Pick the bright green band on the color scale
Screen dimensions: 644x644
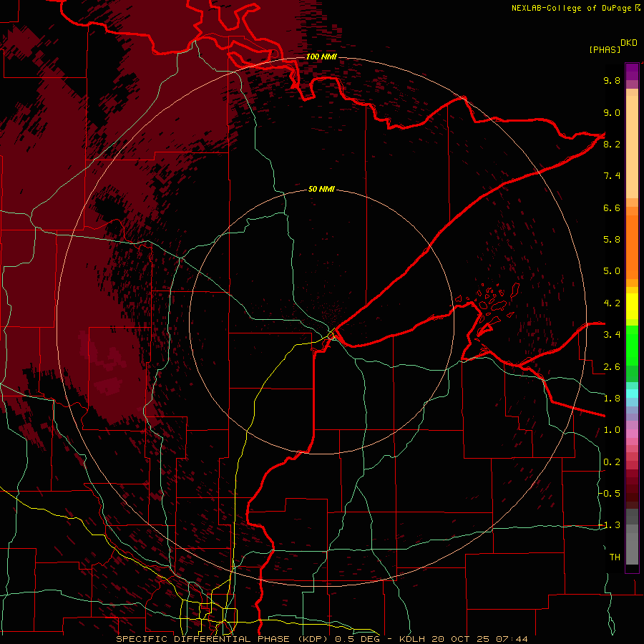point(632,345)
